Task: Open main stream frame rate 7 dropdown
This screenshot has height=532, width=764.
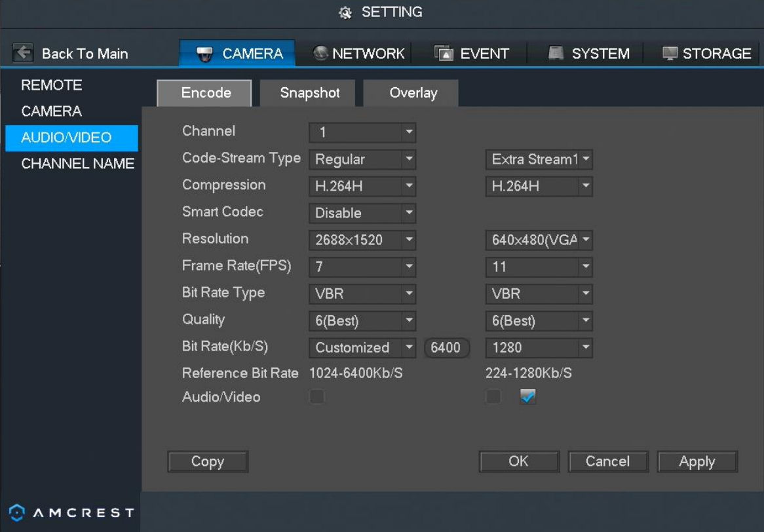Action: coord(362,267)
